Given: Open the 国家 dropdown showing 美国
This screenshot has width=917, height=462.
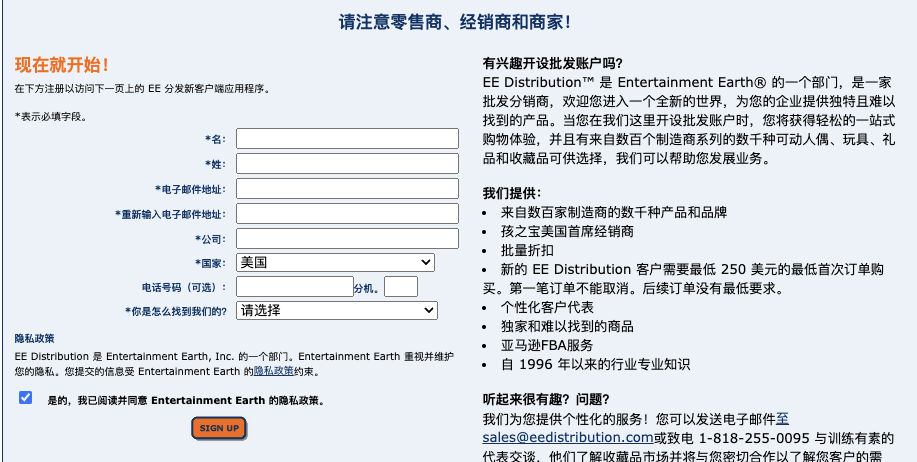Looking at the screenshot, I should click(336, 263).
